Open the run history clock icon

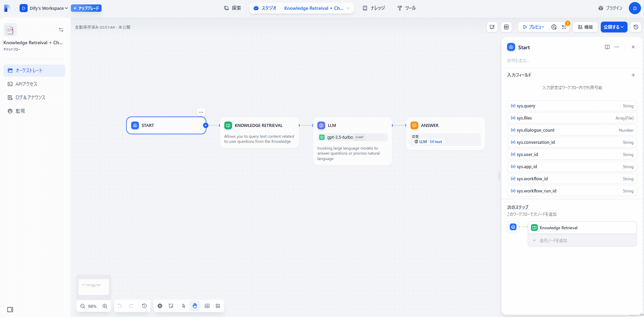pos(554,27)
